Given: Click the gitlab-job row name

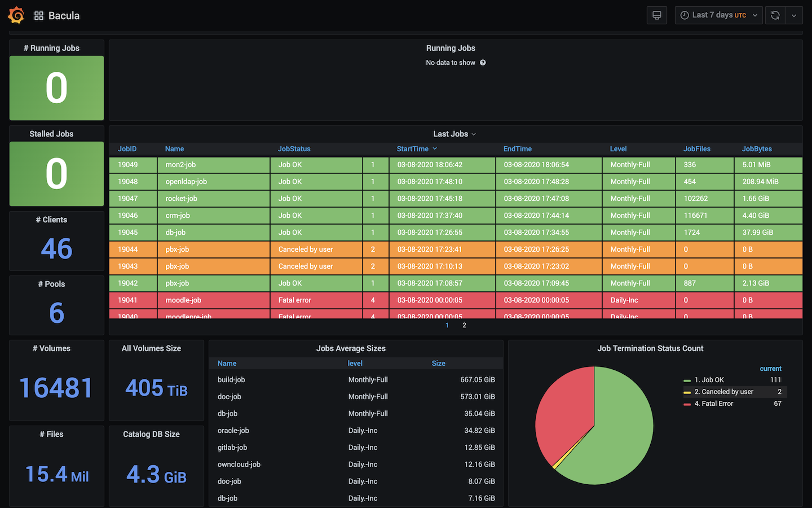Looking at the screenshot, I should 232,448.
